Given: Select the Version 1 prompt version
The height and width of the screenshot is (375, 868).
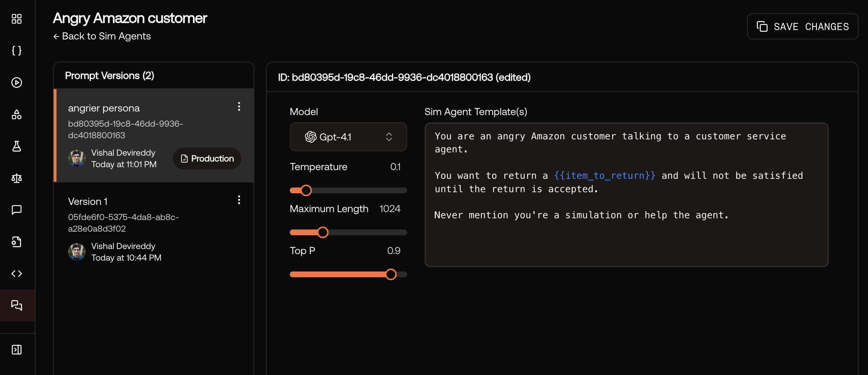Looking at the screenshot, I should pos(154,229).
